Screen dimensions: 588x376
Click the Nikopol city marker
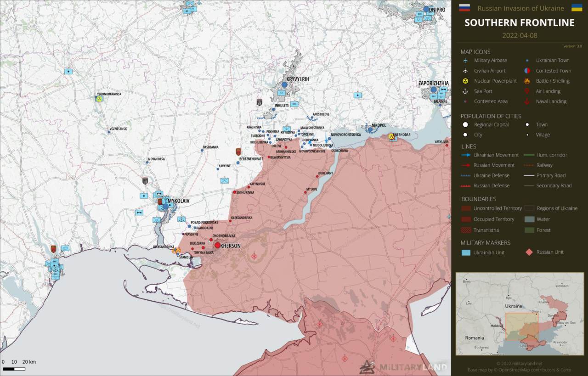coord(370,129)
